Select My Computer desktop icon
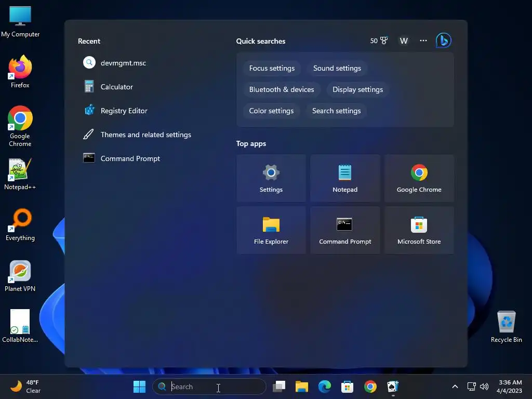The width and height of the screenshot is (532, 399). point(20,21)
